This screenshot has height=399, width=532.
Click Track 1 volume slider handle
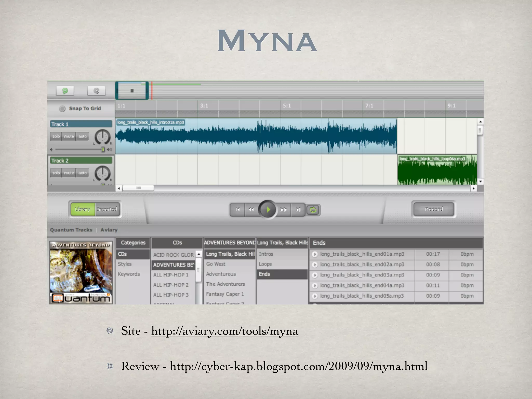click(x=103, y=149)
